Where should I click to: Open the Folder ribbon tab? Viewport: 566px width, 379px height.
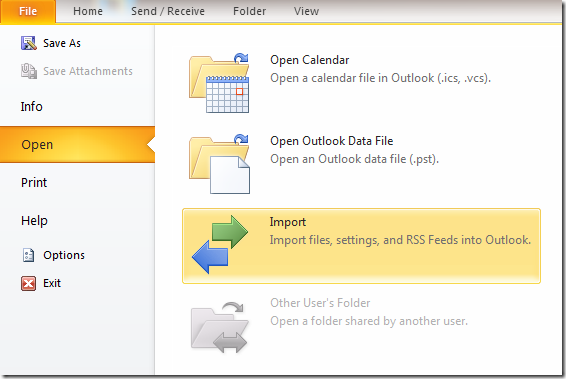pyautogui.click(x=249, y=11)
